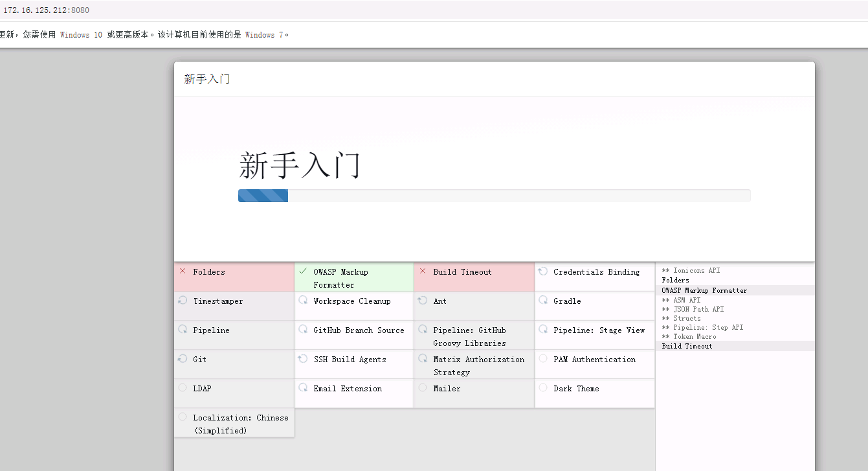Click the ** Pipeline: Step API log entry
This screenshot has height=471, width=868.
[x=702, y=327]
